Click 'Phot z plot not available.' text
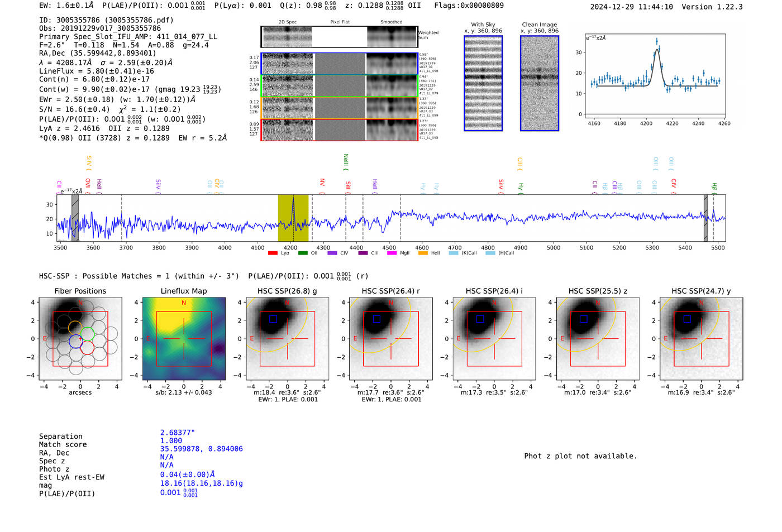Screen dimensions: 782x532 pyautogui.click(x=580, y=456)
